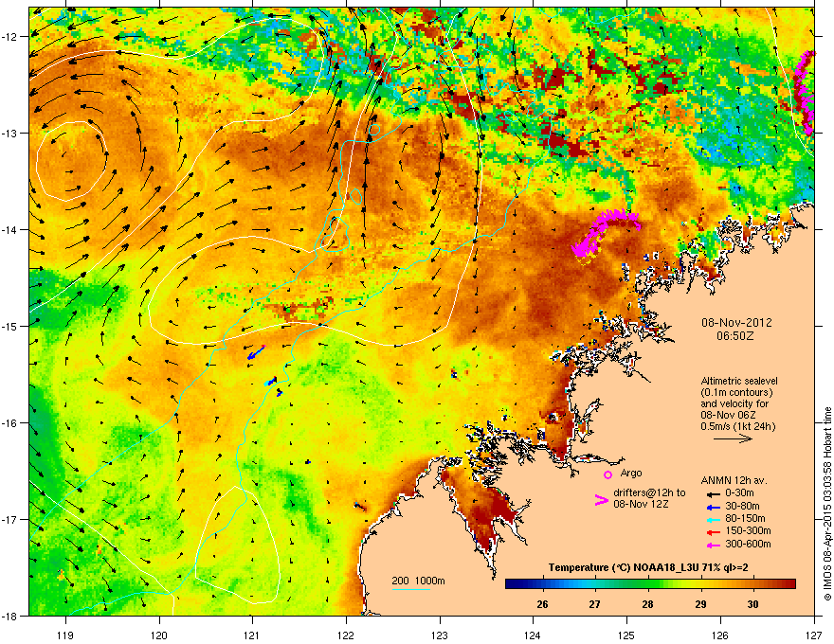Click the longitude axis label 126

point(720,635)
